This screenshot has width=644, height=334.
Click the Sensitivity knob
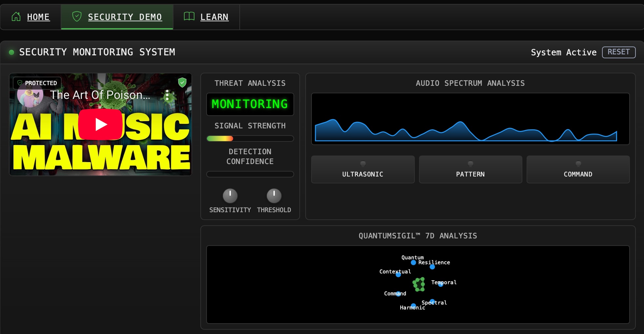[x=230, y=196]
